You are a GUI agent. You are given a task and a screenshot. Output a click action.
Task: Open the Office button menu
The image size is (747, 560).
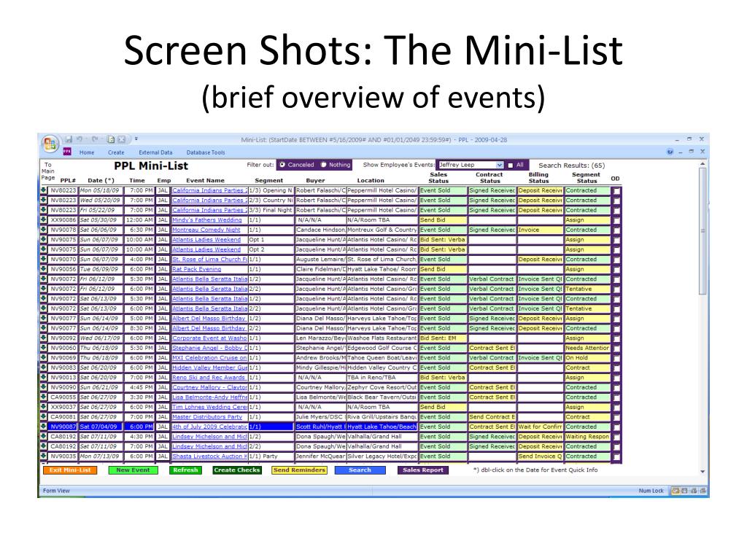(50, 144)
